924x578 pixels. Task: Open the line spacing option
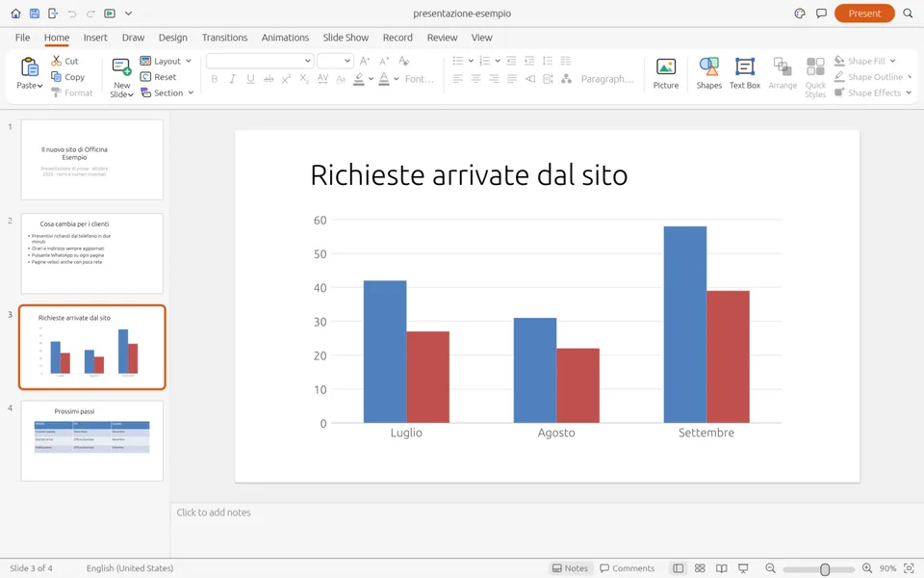548,61
